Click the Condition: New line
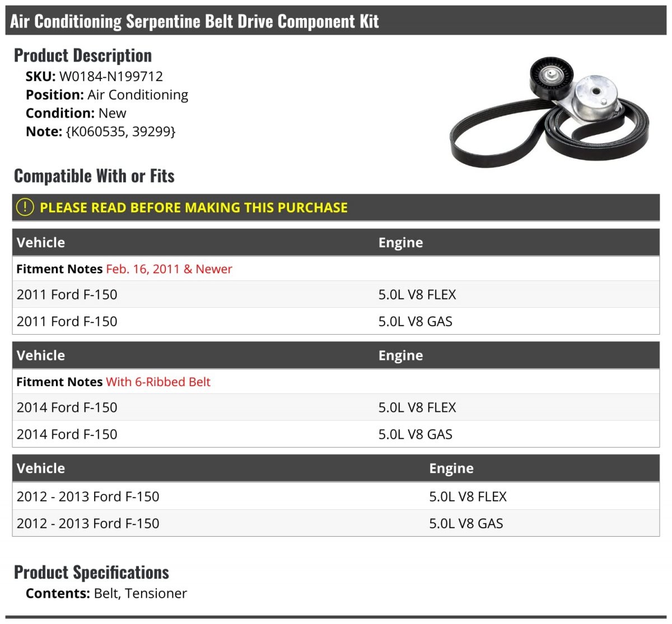 (x=76, y=113)
